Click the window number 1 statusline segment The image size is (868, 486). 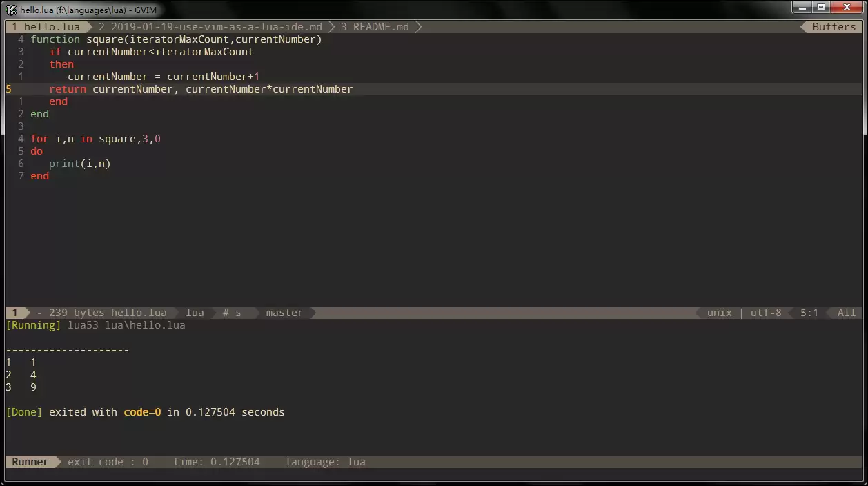[x=15, y=313]
